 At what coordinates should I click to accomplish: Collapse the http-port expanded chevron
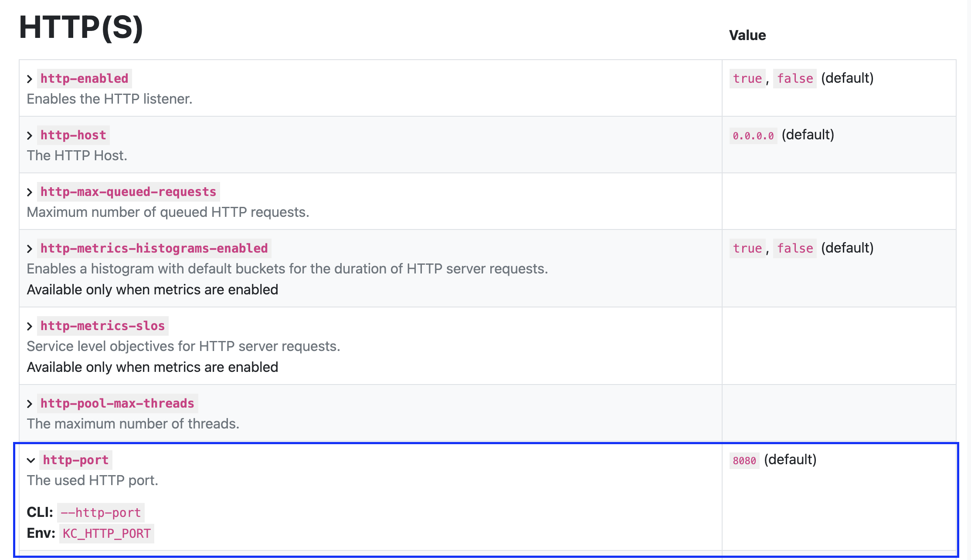[31, 460]
